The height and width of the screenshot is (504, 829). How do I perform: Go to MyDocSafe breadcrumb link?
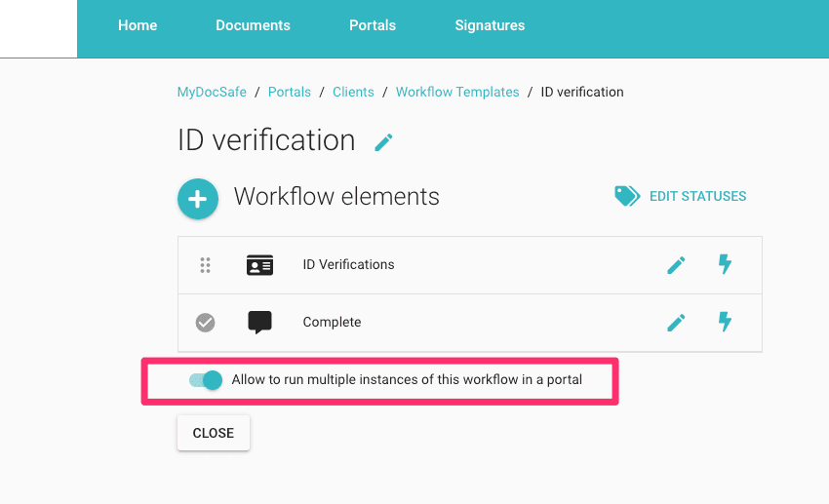point(213,92)
